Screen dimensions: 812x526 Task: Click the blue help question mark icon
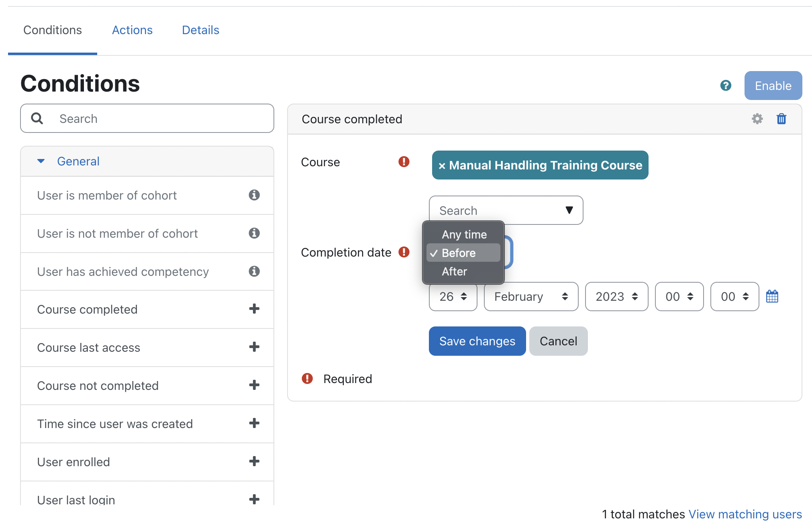(725, 86)
